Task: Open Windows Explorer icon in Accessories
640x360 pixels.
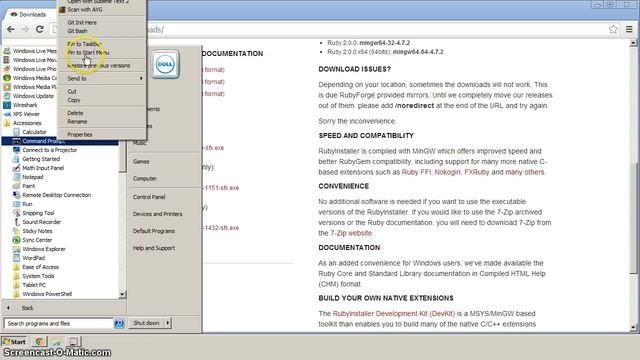Action: click(16, 249)
